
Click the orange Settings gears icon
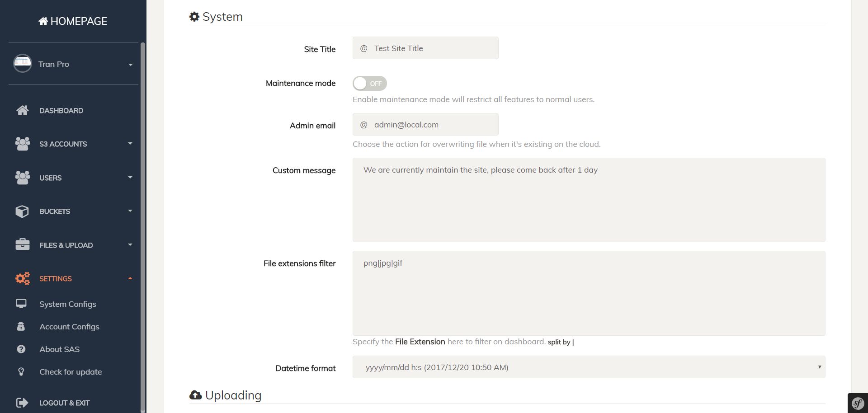[22, 278]
